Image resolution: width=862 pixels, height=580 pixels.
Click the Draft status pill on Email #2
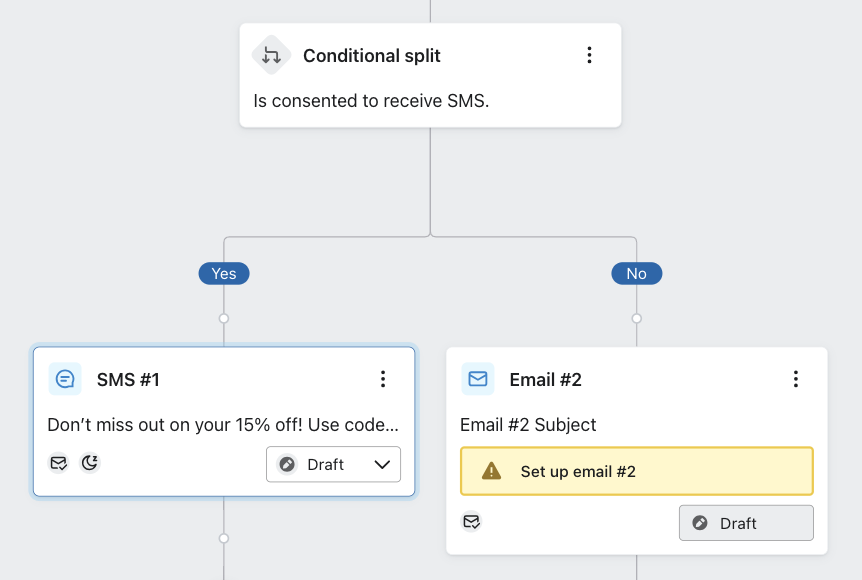coord(745,522)
